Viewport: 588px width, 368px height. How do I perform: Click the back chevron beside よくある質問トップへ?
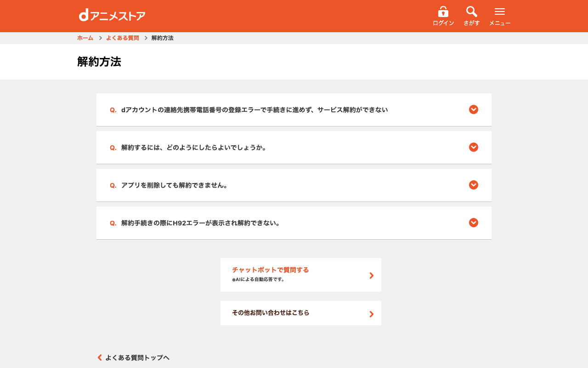coord(100,357)
